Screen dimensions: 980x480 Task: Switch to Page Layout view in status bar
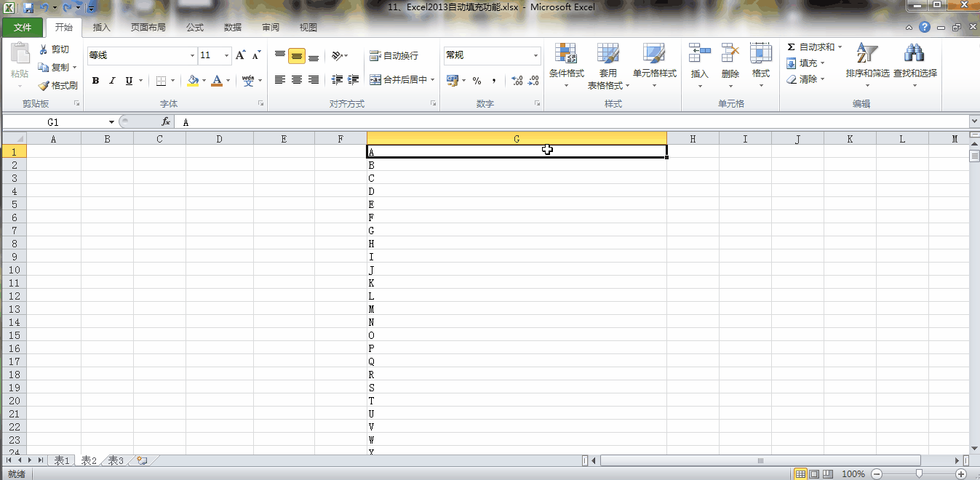point(813,474)
